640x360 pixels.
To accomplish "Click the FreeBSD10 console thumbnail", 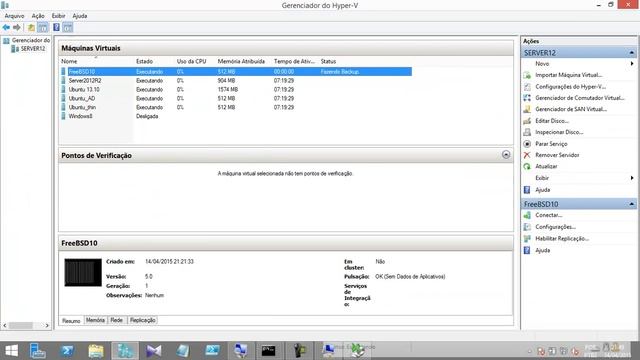I will point(83,272).
